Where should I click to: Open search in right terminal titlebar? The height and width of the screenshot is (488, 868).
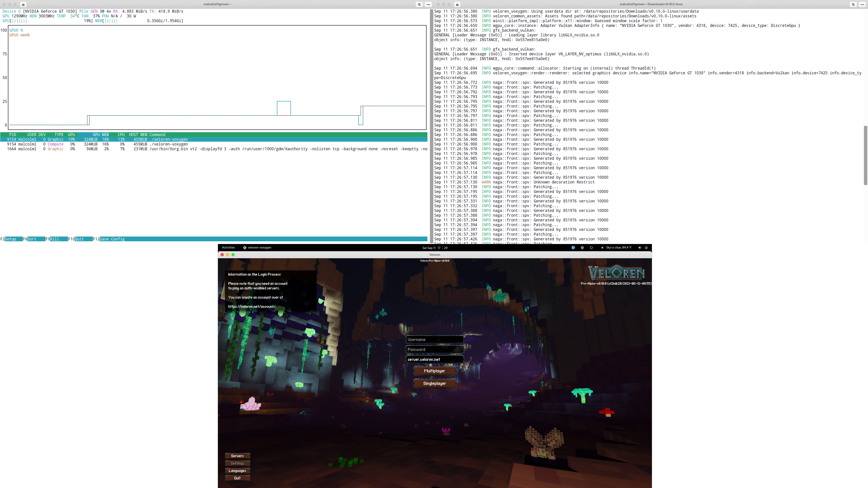click(x=853, y=4)
